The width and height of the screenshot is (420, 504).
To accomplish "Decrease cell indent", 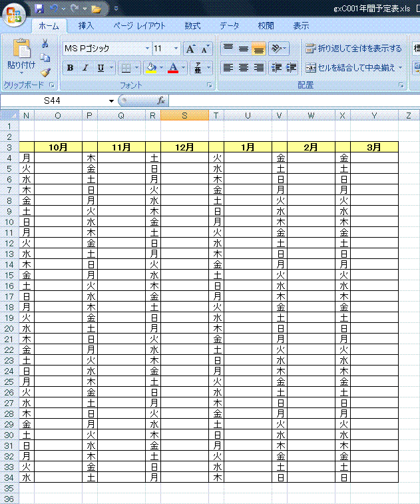I will tap(276, 68).
